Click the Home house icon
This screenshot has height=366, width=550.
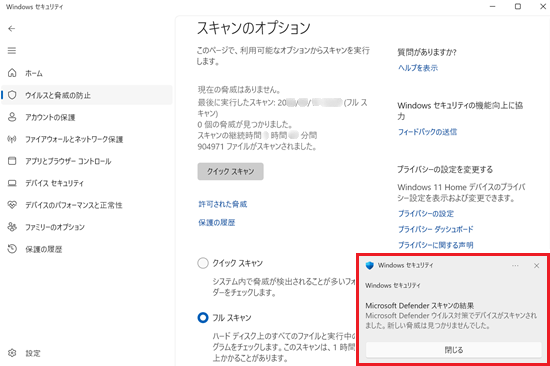tap(12, 73)
